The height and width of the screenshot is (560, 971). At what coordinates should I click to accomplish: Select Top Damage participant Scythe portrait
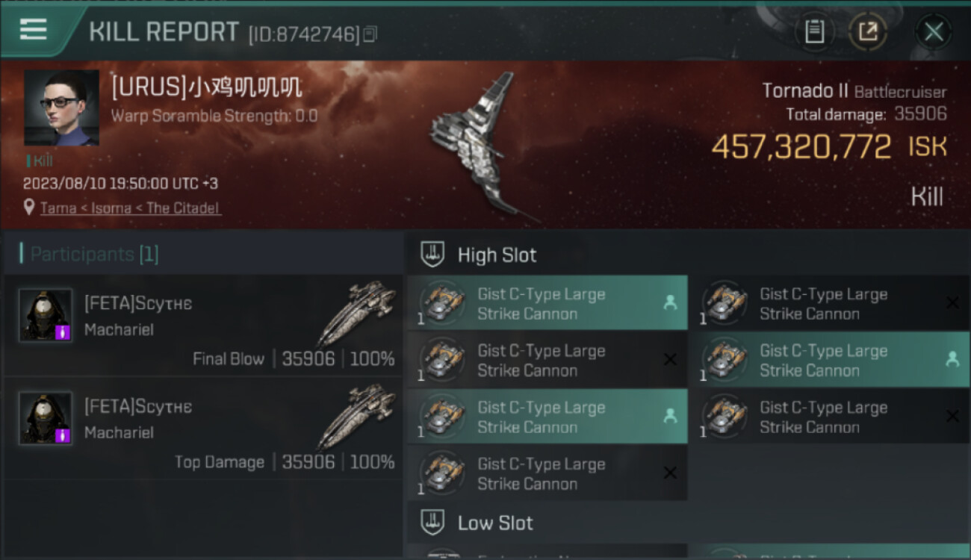46,418
